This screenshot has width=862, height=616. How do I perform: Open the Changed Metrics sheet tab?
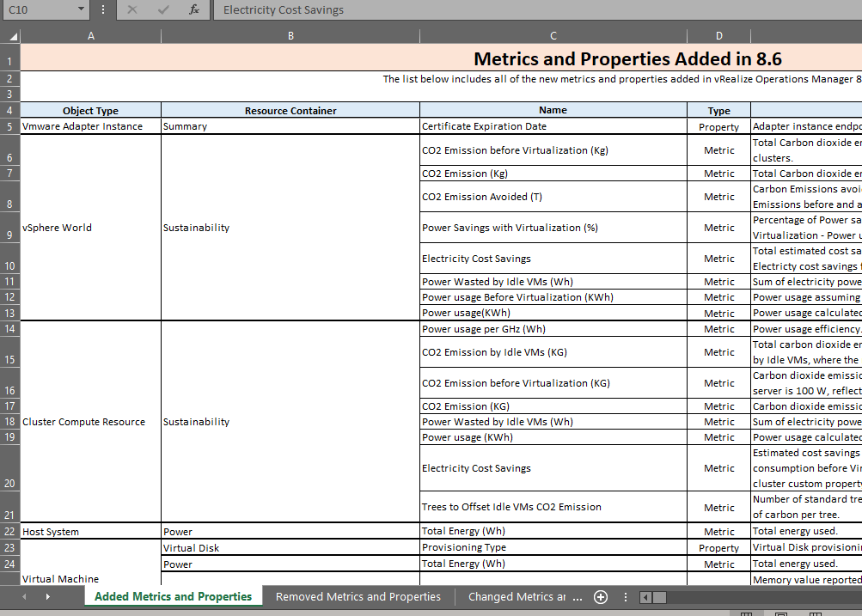click(x=517, y=597)
